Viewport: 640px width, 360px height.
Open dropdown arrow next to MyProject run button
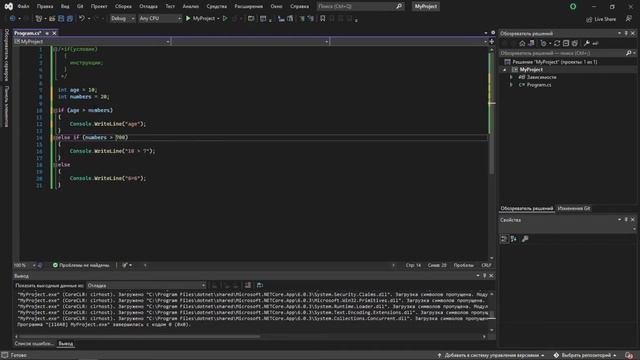(x=218, y=18)
